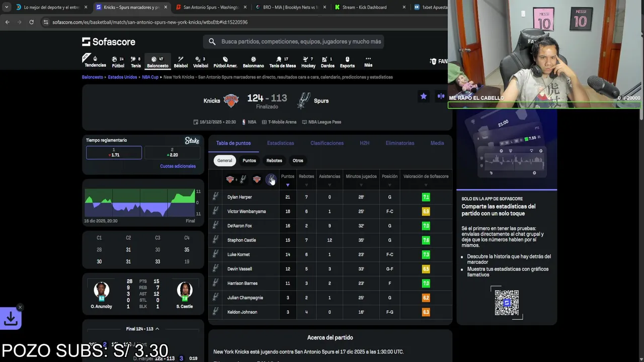Switch to H2H tab

tap(364, 143)
